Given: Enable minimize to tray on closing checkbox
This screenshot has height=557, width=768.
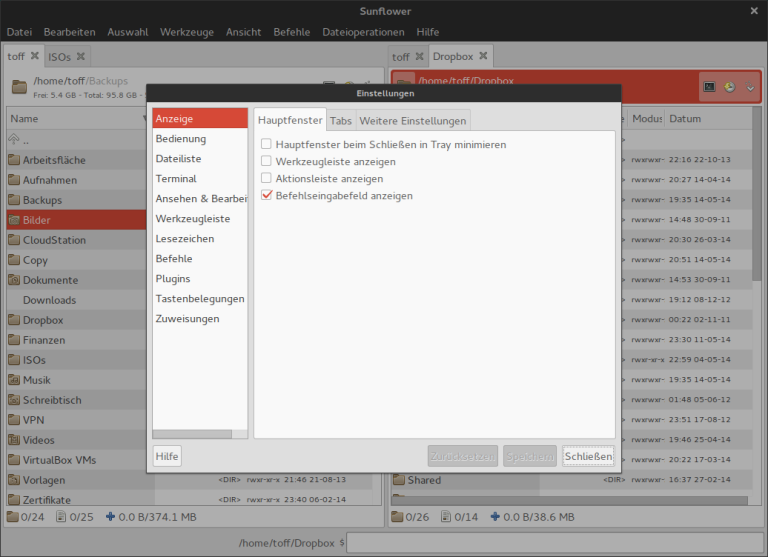Looking at the screenshot, I should click(x=266, y=144).
